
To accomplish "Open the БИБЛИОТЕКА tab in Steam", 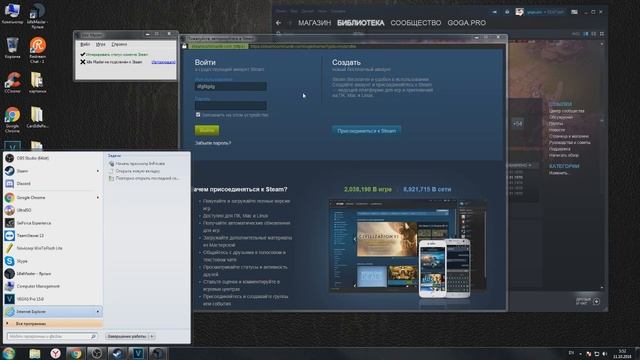I will (x=361, y=23).
